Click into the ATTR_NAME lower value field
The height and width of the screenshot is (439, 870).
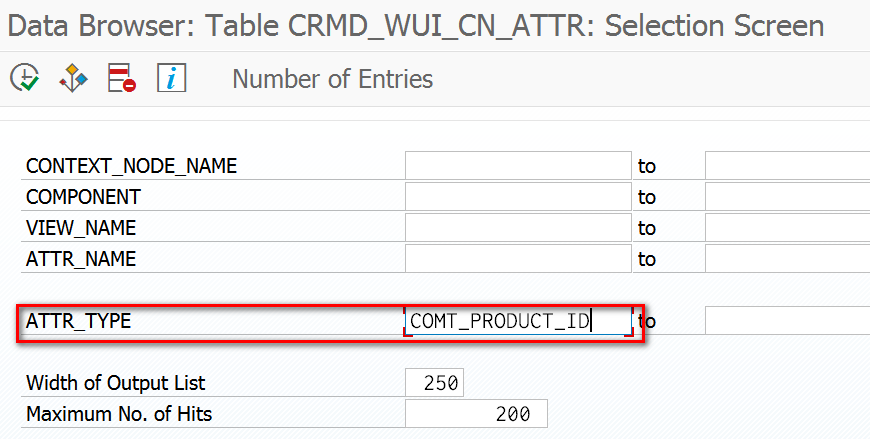[x=518, y=259]
